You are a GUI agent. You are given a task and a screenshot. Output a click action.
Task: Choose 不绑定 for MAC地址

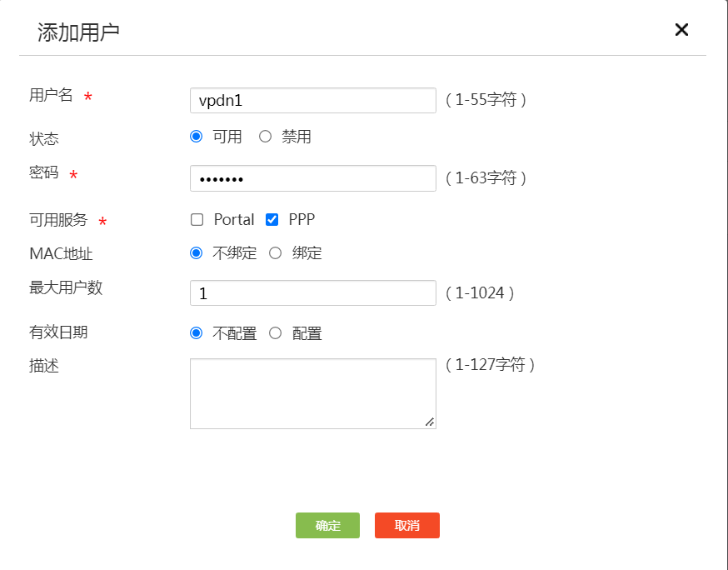point(197,253)
